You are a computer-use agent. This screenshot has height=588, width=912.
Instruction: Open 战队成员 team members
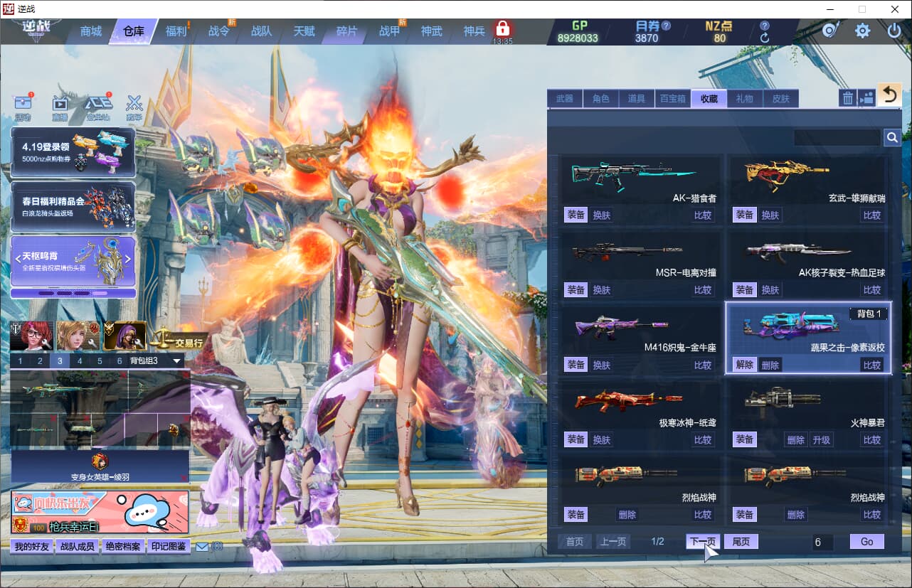click(77, 547)
